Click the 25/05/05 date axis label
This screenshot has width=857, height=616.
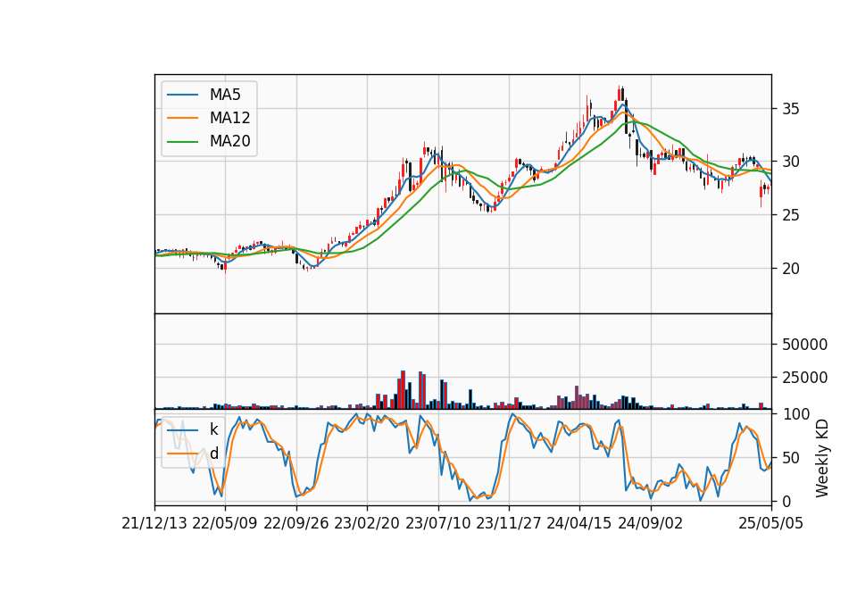tap(770, 524)
